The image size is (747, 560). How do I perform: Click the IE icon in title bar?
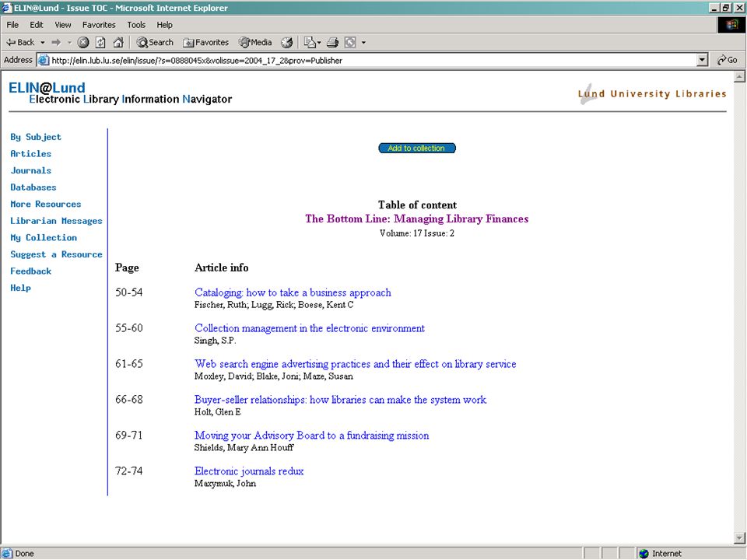pos(6,8)
